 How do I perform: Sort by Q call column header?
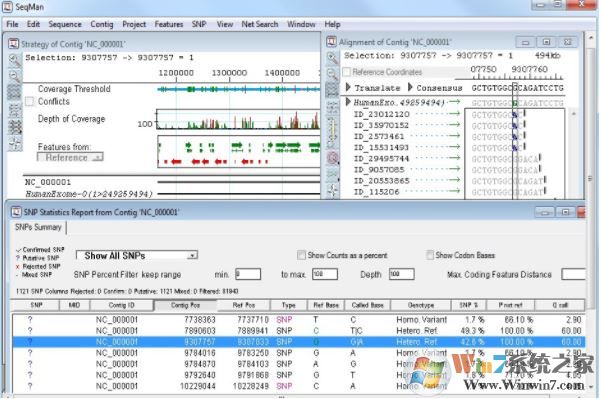click(560, 305)
